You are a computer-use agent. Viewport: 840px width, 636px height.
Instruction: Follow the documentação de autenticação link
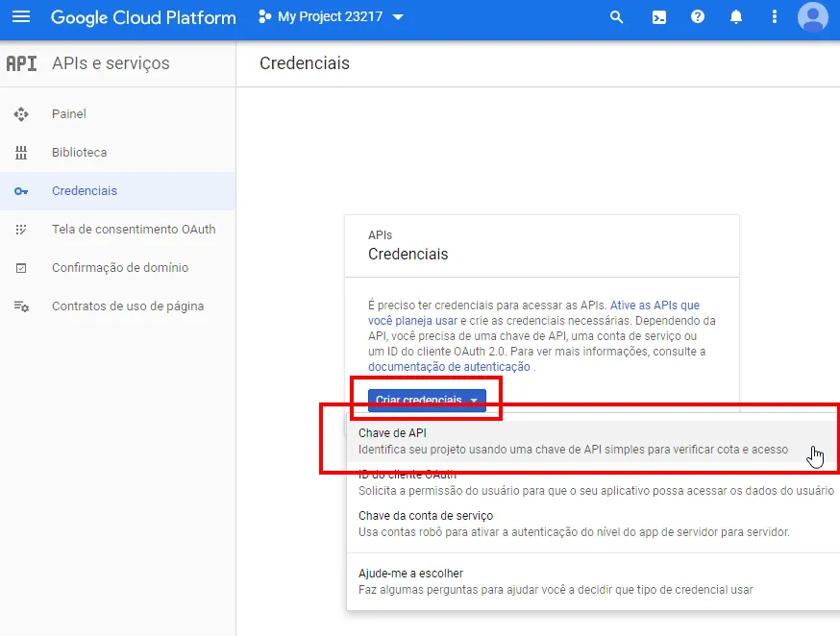[449, 367]
